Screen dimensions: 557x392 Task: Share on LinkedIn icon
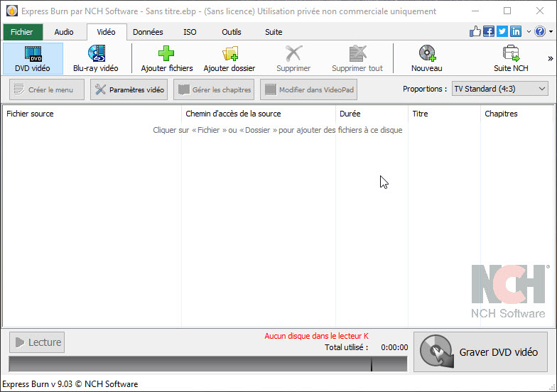point(516,31)
